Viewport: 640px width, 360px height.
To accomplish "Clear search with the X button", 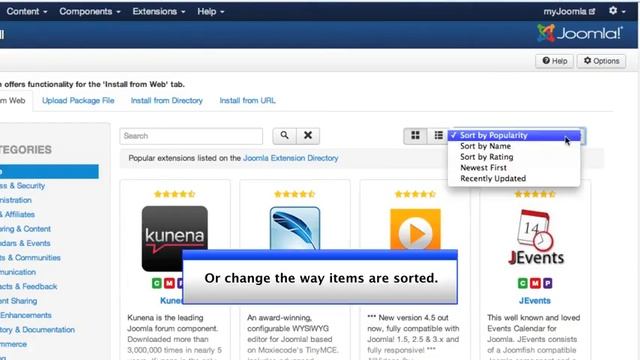I will click(x=308, y=136).
